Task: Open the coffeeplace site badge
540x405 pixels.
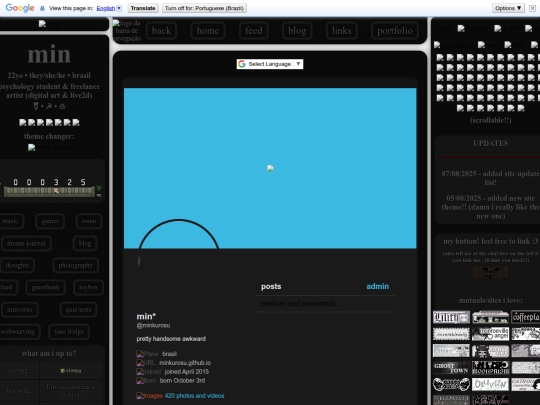Action: pos(526,317)
